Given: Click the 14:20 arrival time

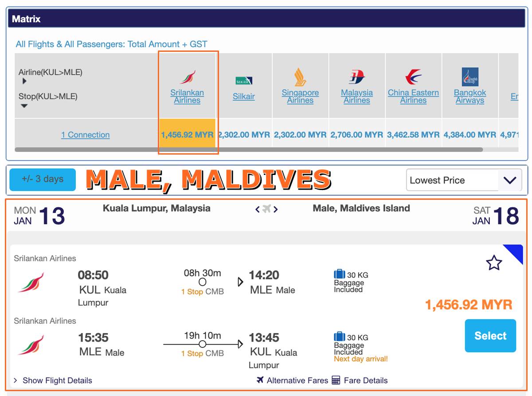Looking at the screenshot, I should (x=264, y=275).
